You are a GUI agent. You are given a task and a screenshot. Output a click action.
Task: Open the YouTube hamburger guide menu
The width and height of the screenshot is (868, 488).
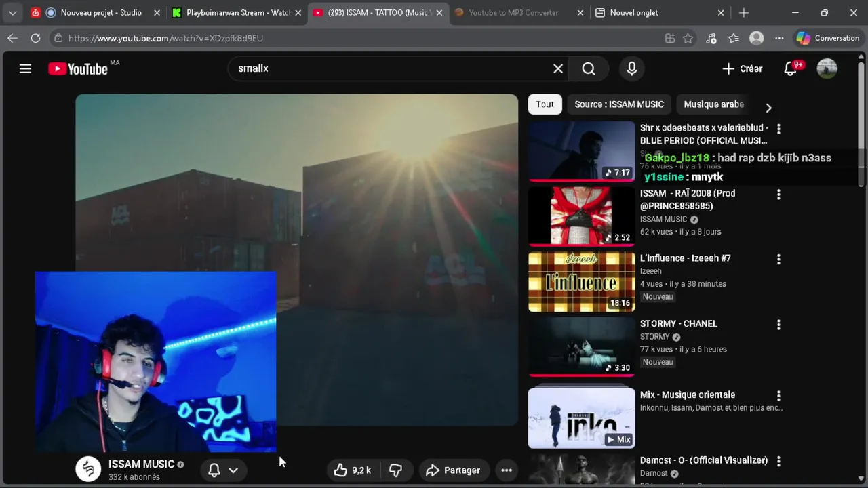tap(25, 68)
